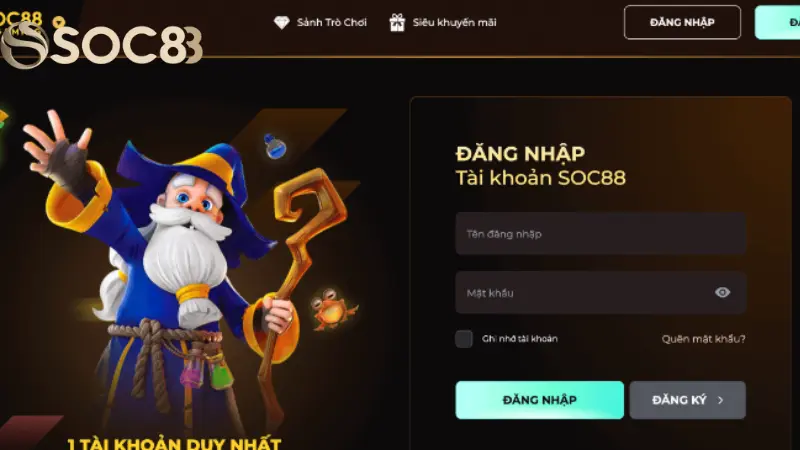800x450 pixels.
Task: Focus the Tên đăng nhập input field
Action: (x=601, y=234)
